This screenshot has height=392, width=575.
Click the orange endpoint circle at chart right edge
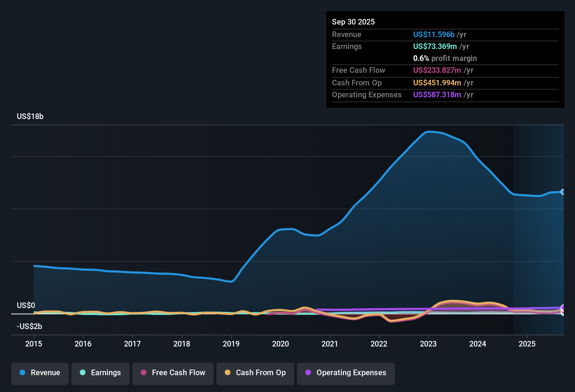[562, 310]
